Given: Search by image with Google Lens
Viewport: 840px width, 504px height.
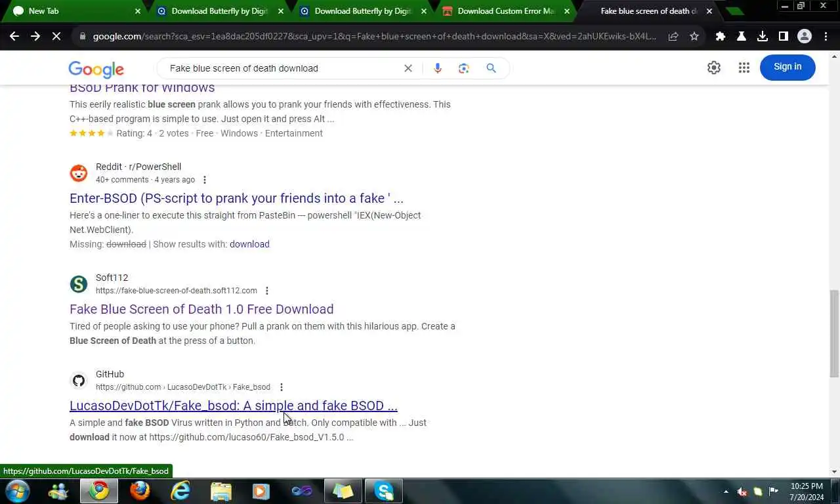Looking at the screenshot, I should (464, 68).
